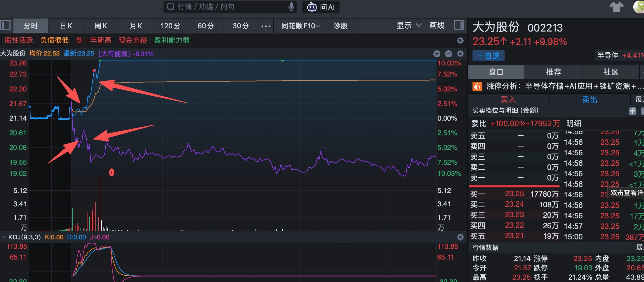Open the skin theme shirt icon
The width and height of the screenshot is (644, 282).
(616, 7)
